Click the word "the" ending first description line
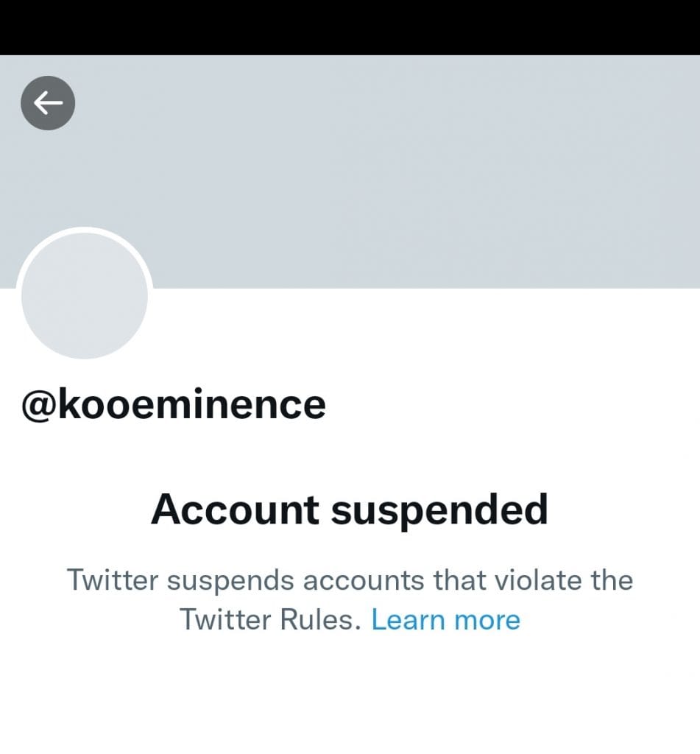This screenshot has width=700, height=754. 607,580
